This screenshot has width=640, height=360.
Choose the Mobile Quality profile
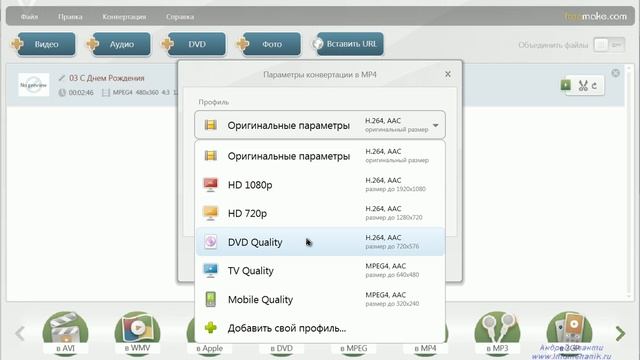320,299
